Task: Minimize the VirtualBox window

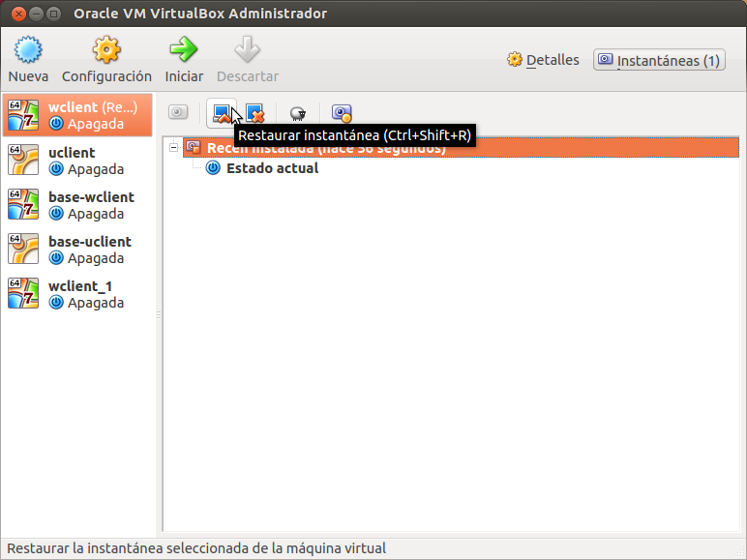Action: click(x=36, y=14)
